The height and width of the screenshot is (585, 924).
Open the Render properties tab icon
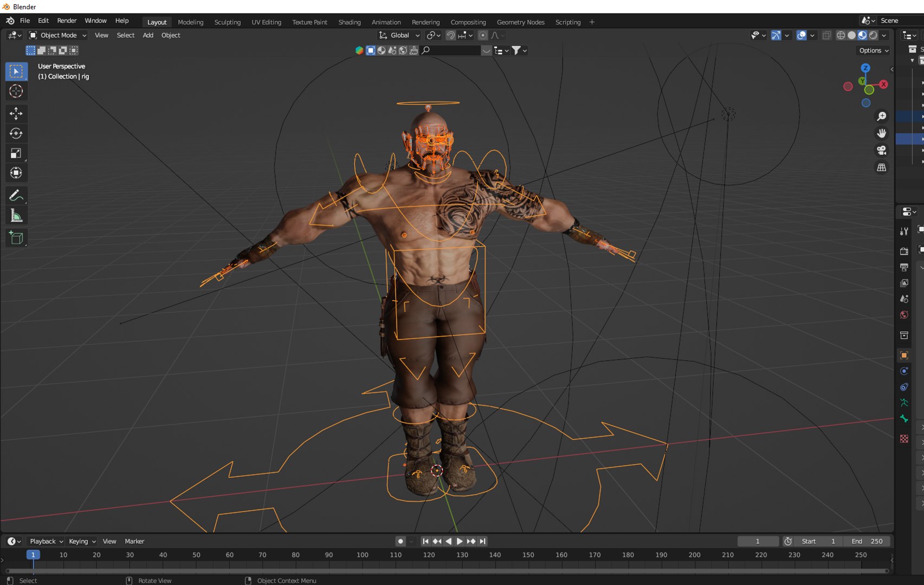click(904, 251)
